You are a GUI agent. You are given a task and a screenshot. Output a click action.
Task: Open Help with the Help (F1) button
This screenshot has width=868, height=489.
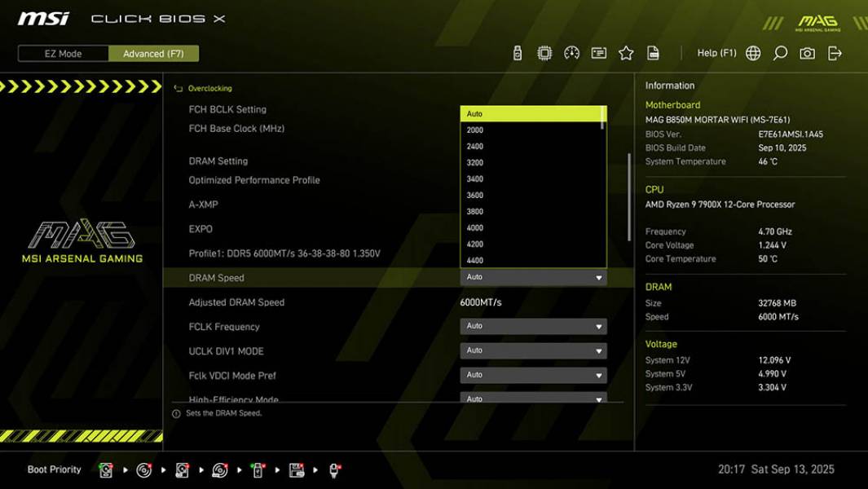tap(716, 52)
